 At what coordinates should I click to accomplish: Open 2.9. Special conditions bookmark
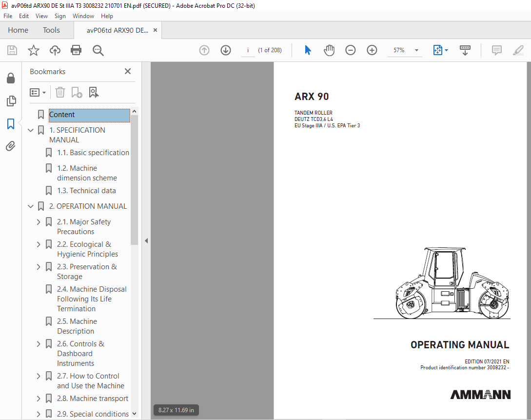tap(93, 414)
